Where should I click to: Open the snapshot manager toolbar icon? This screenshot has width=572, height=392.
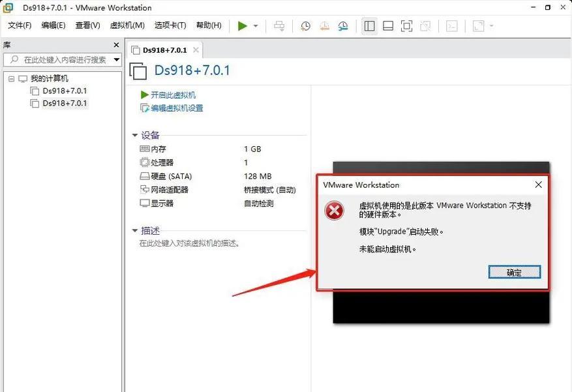(343, 26)
